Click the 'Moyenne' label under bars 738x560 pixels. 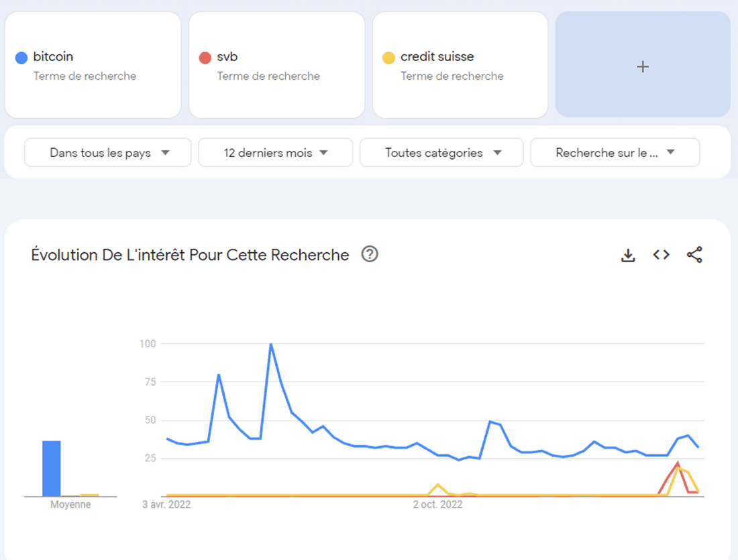click(x=70, y=504)
